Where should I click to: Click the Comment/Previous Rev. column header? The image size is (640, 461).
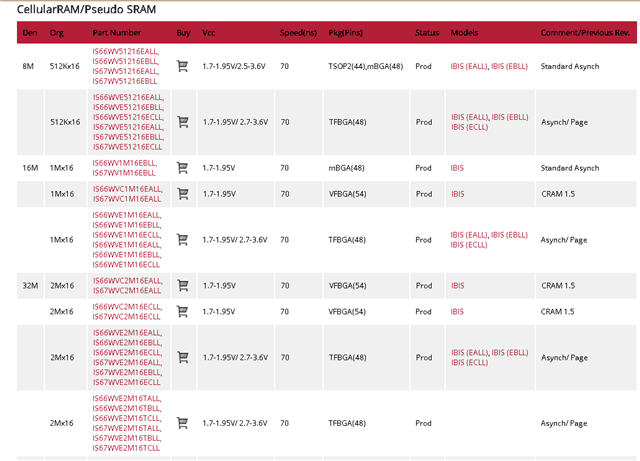pyautogui.click(x=585, y=33)
